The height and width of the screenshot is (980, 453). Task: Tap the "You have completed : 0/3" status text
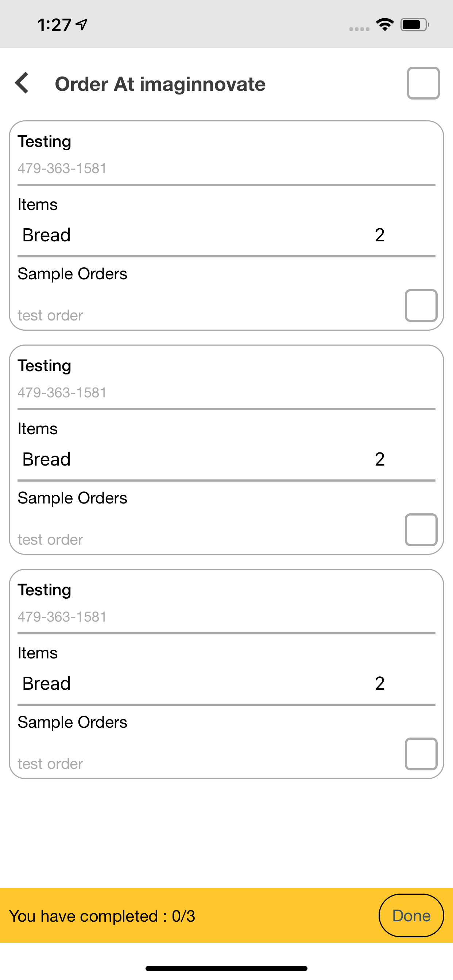coord(102,916)
